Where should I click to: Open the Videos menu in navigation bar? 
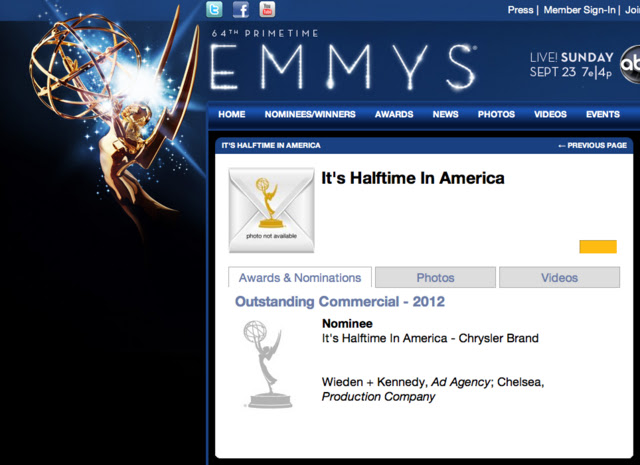(x=550, y=114)
